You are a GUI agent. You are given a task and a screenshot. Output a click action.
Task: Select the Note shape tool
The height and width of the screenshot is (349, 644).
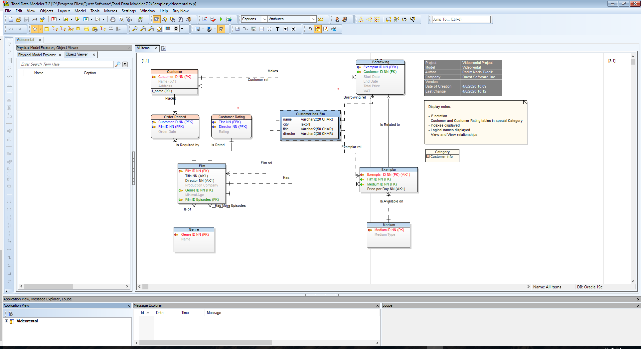click(x=238, y=29)
